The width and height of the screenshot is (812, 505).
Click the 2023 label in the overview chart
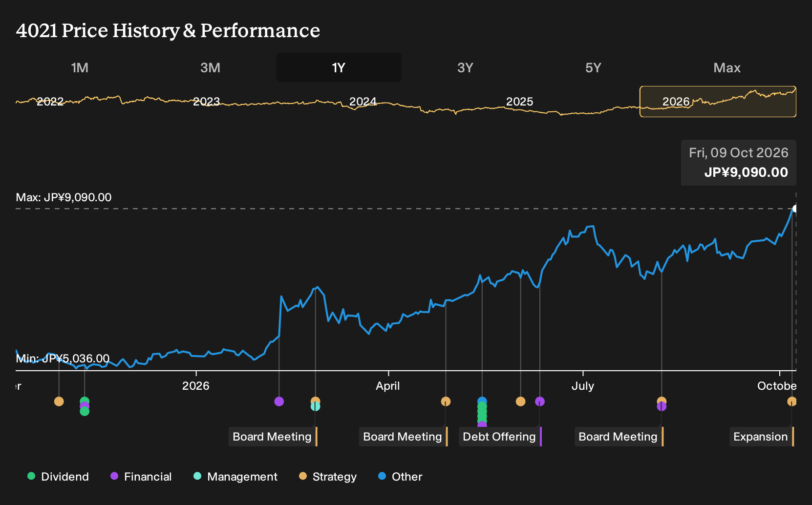click(x=207, y=102)
